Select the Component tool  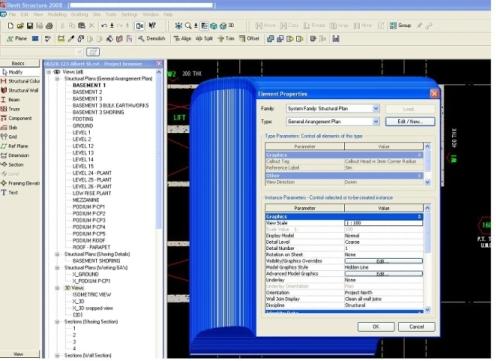pyautogui.click(x=16, y=118)
